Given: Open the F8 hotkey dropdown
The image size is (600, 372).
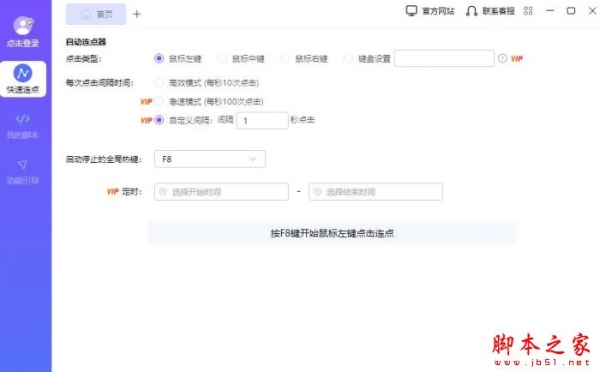Looking at the screenshot, I should click(x=210, y=159).
